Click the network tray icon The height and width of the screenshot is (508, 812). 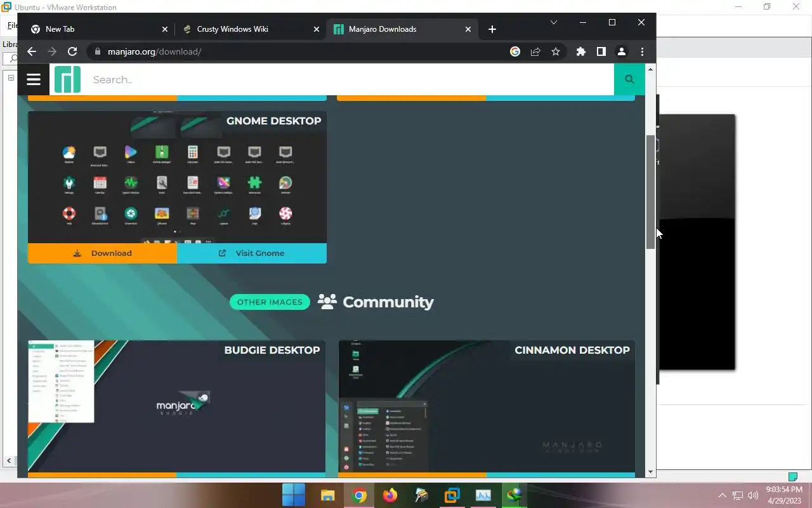point(738,495)
